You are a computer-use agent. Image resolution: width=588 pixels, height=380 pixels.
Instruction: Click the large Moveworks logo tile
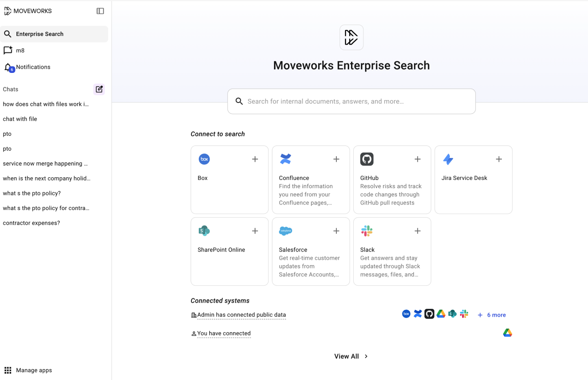pos(351,37)
